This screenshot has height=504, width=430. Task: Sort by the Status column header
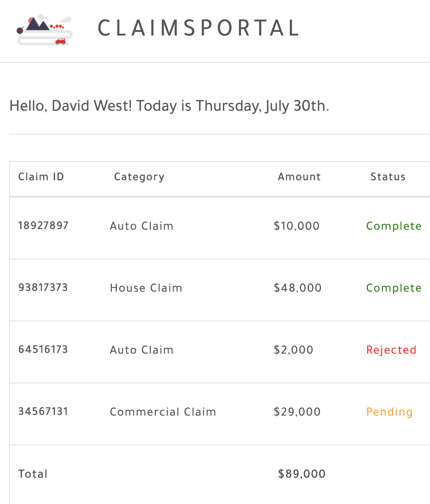388,177
